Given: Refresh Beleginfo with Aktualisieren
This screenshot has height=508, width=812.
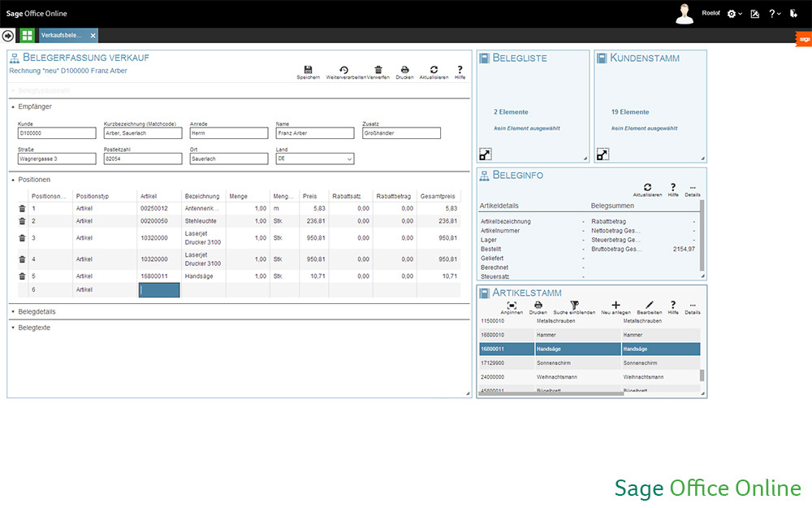Looking at the screenshot, I should [x=647, y=189].
